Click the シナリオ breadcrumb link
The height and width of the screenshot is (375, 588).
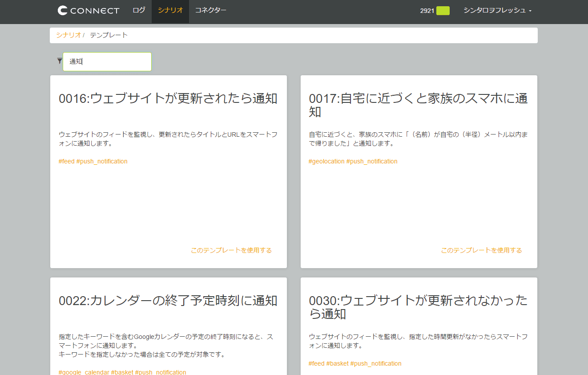click(x=68, y=35)
